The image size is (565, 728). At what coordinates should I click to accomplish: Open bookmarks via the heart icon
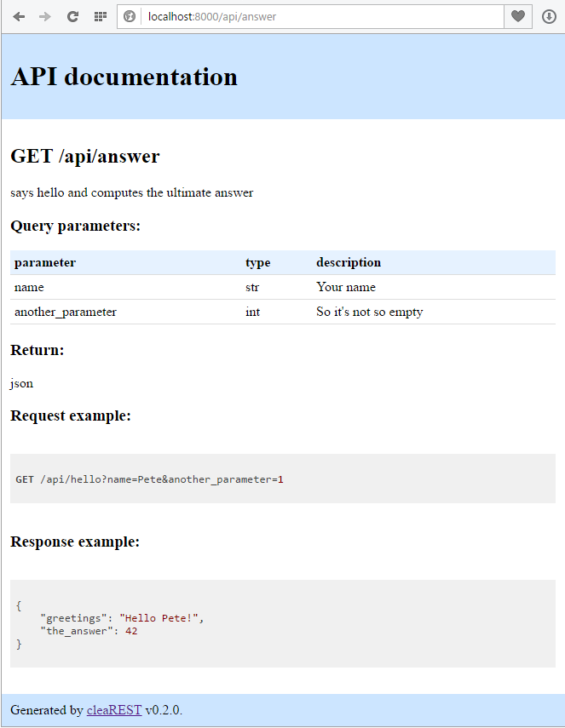(x=517, y=16)
